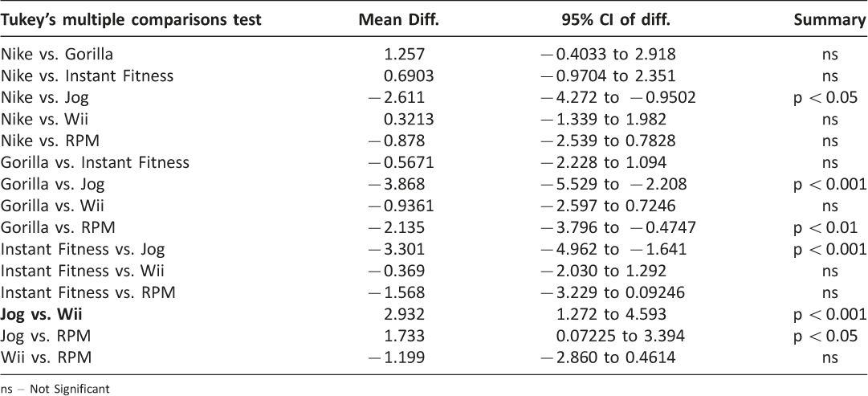Click the Tukey's multiple comparisons test header
This screenshot has height=396, width=868.
pos(131,20)
